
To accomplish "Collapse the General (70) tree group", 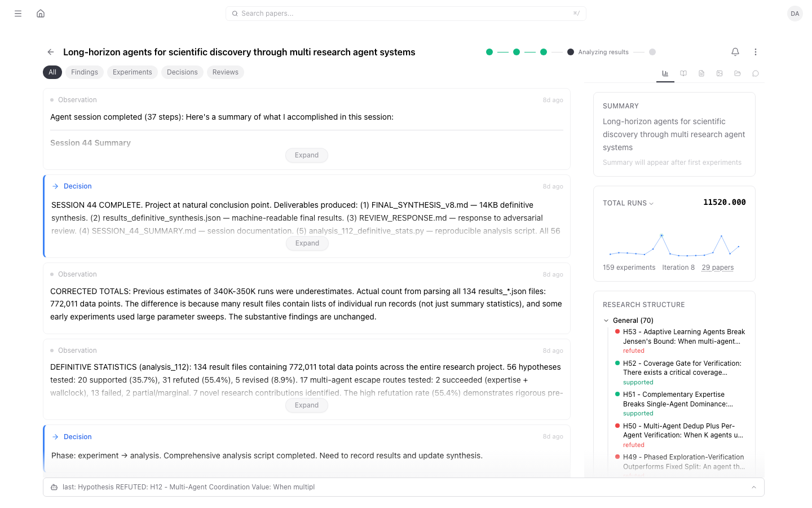I will (x=606, y=321).
